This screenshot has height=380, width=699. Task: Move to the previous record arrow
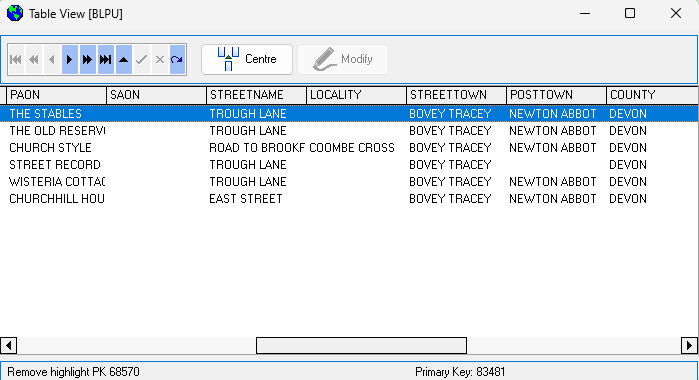pyautogui.click(x=52, y=59)
